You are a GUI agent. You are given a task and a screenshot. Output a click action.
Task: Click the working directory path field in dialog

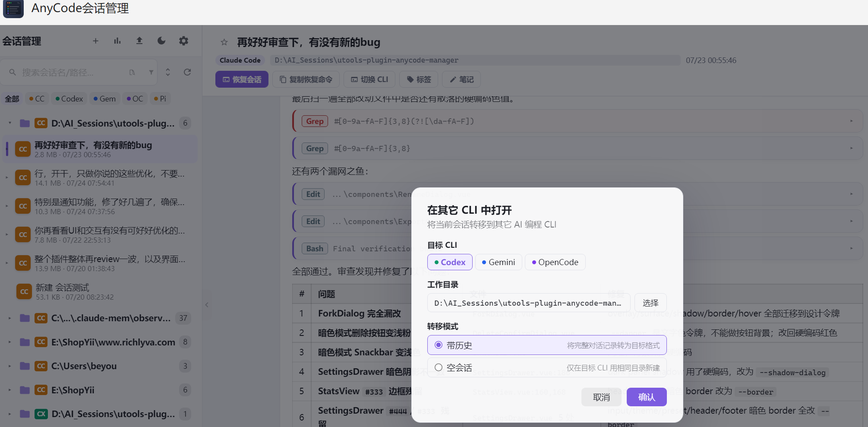point(529,303)
